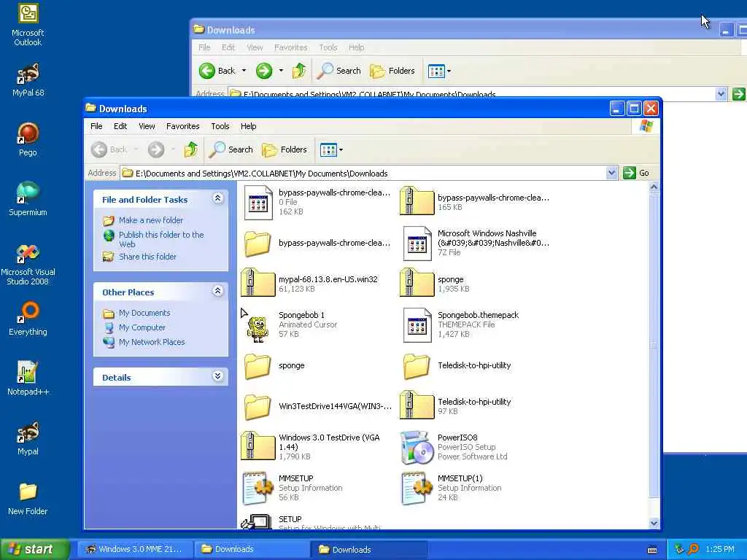Select Teledisk-to-hpi-utility zip 97 KB icon

pyautogui.click(x=417, y=405)
